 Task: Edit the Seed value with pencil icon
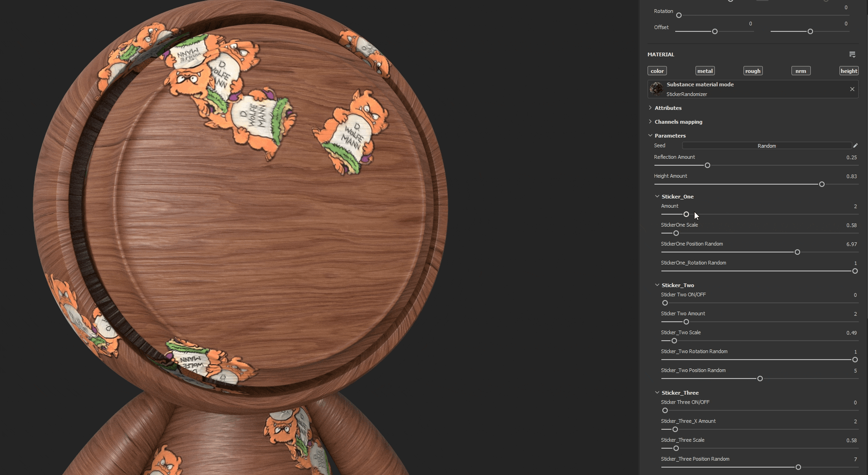[856, 145]
